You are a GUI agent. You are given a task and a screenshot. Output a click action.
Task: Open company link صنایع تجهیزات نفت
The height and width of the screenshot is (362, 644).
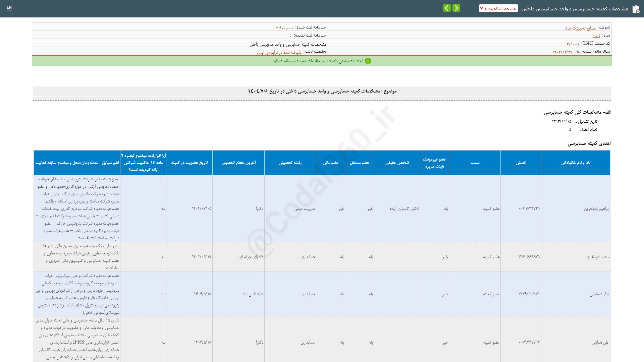(580, 28)
